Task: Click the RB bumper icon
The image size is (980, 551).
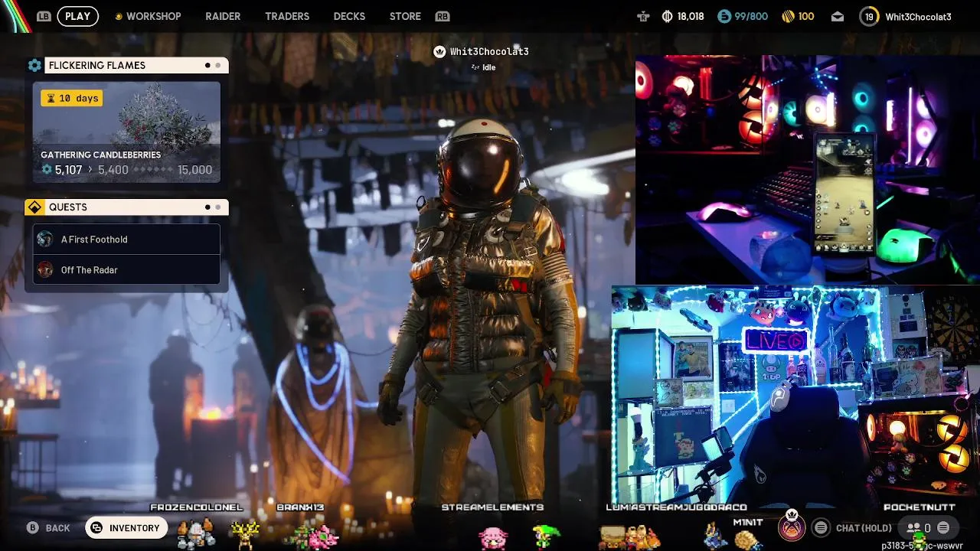Action: pyautogui.click(x=442, y=16)
